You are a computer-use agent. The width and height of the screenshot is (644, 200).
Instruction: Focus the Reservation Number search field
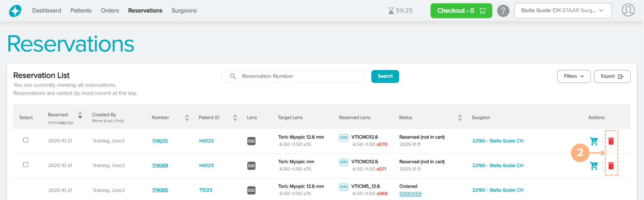pos(299,76)
